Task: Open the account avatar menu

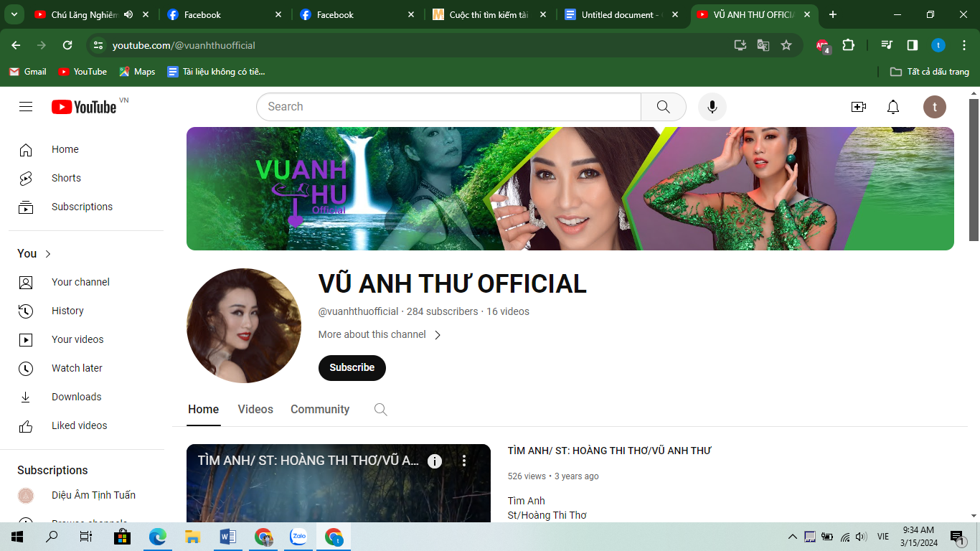Action: (x=935, y=107)
